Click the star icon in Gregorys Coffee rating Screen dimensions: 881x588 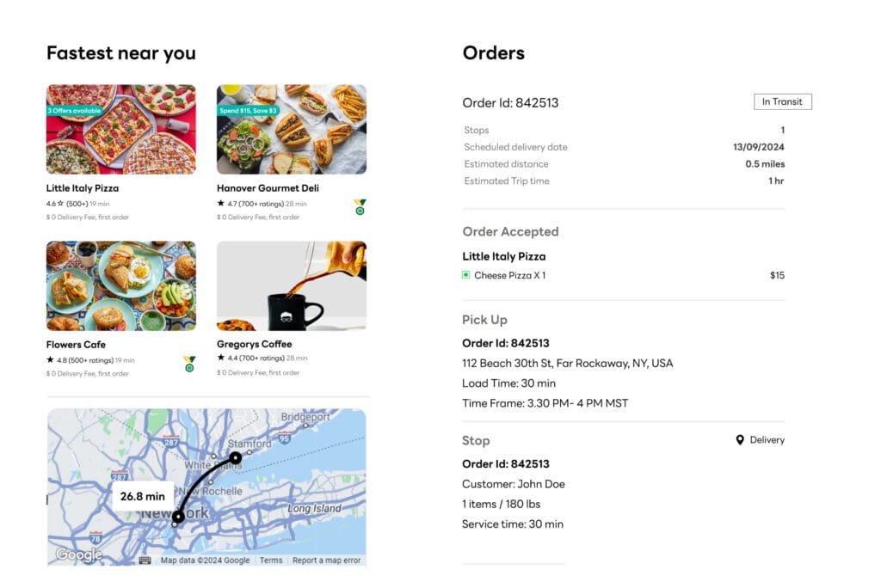[x=220, y=358]
